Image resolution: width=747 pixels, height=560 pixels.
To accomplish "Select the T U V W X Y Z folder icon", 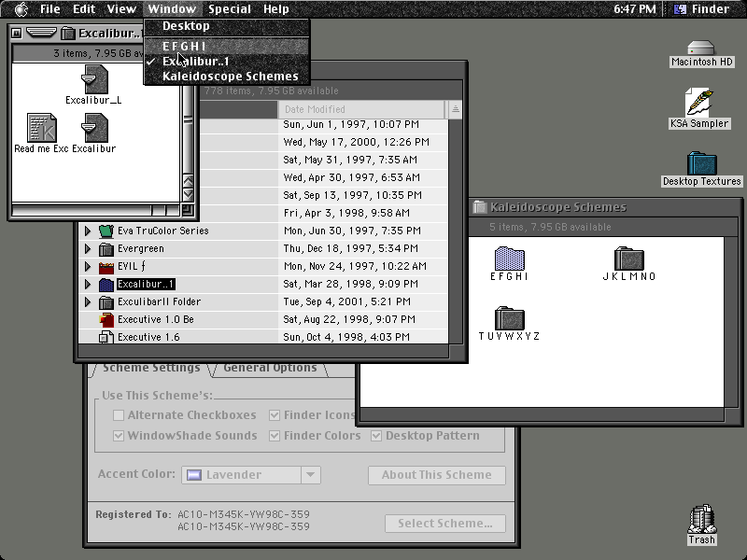I will click(x=509, y=317).
